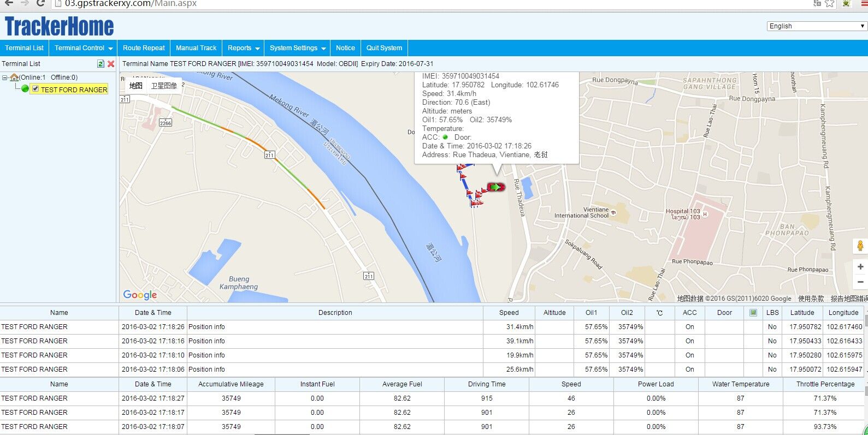
Task: Collapse the Online/Offline terminal group node
Action: click(5, 78)
